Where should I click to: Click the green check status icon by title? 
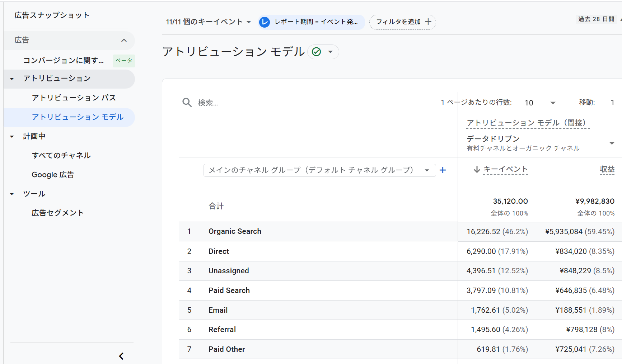click(x=316, y=52)
